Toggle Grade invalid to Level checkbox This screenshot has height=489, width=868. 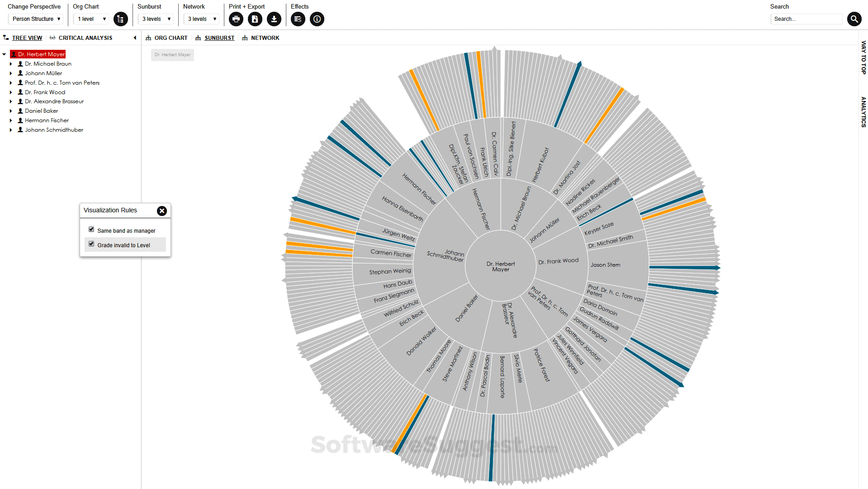tap(91, 244)
